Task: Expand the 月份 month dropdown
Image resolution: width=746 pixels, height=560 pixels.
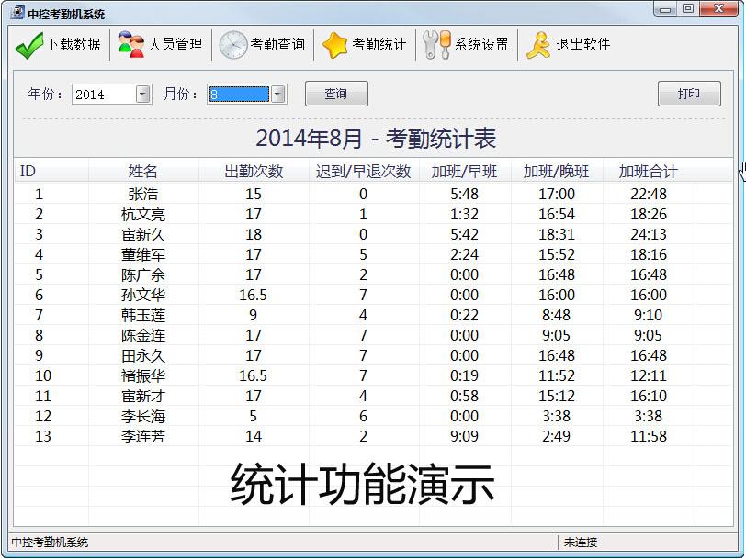Action: tap(277, 94)
